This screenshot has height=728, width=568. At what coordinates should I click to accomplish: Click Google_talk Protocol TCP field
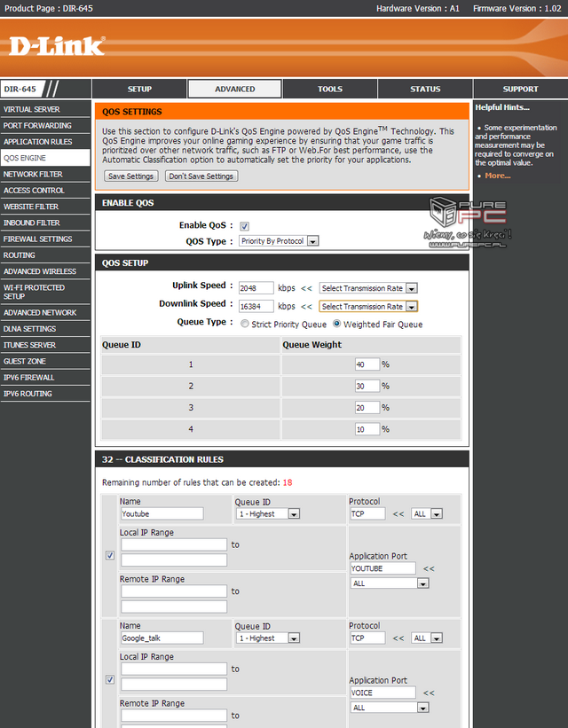point(367,638)
